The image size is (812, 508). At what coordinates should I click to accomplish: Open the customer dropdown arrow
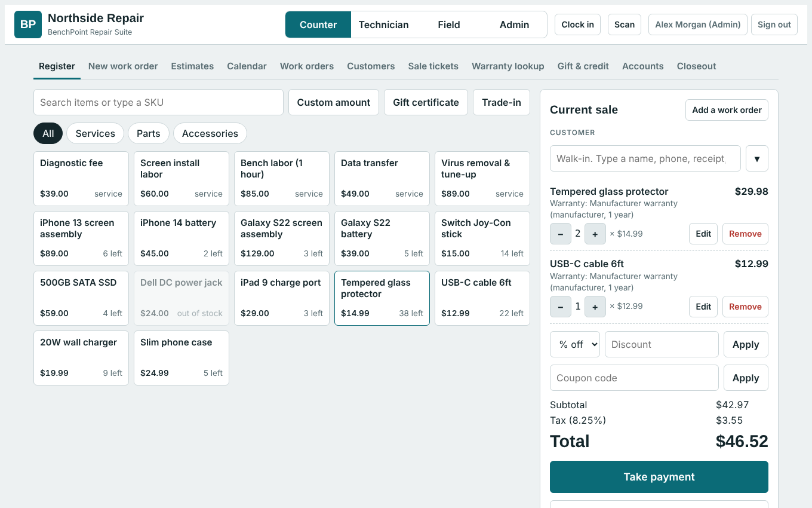click(757, 158)
